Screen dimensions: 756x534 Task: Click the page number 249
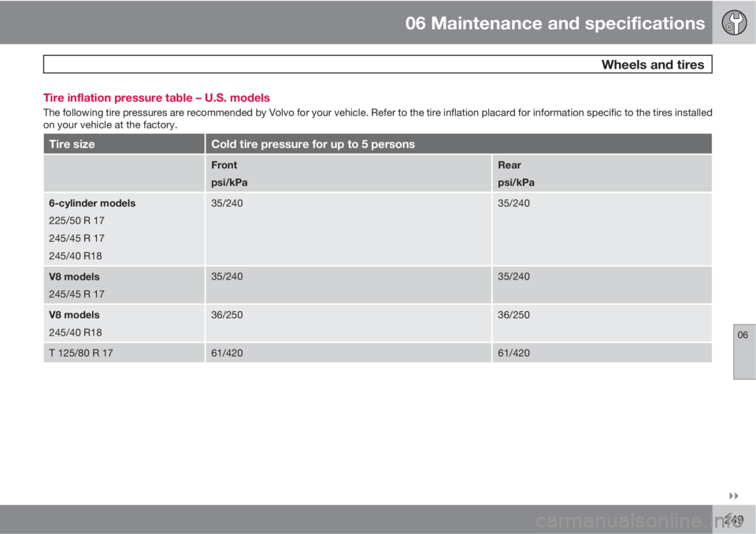733,520
